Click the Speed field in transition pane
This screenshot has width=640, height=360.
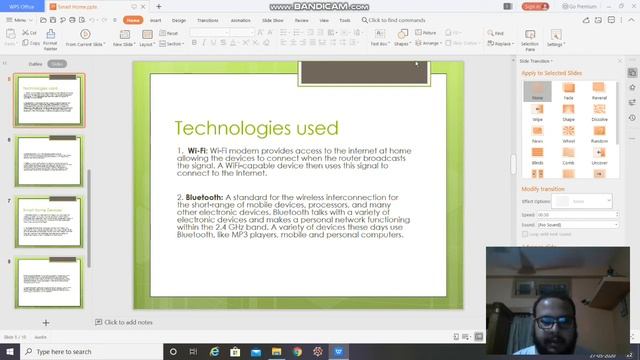(577, 215)
